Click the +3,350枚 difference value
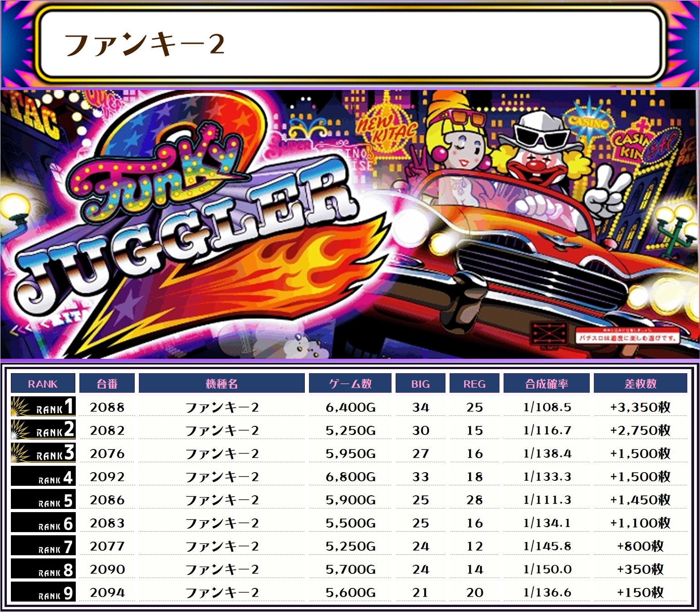 pyautogui.click(x=640, y=407)
